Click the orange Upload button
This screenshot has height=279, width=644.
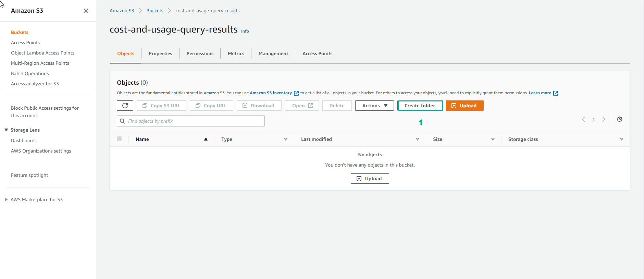tap(465, 106)
